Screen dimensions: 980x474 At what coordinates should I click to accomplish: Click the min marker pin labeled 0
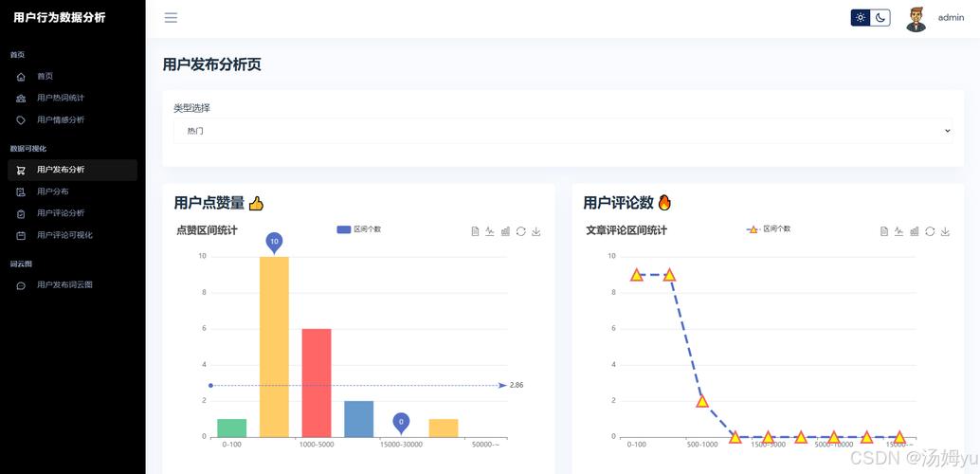(401, 424)
